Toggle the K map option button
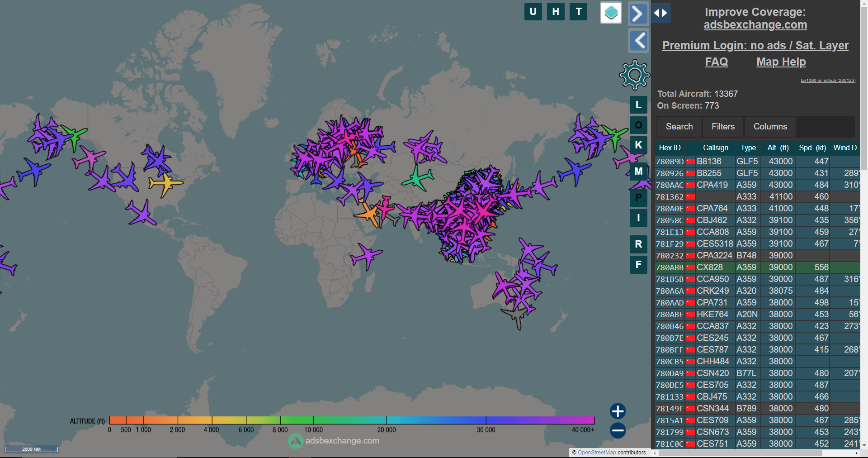 click(638, 145)
